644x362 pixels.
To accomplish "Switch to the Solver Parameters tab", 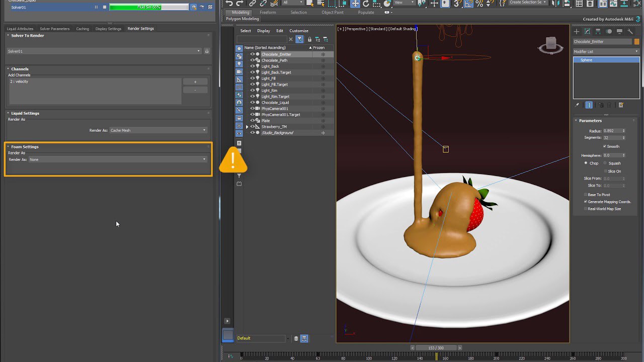I will coord(55,29).
